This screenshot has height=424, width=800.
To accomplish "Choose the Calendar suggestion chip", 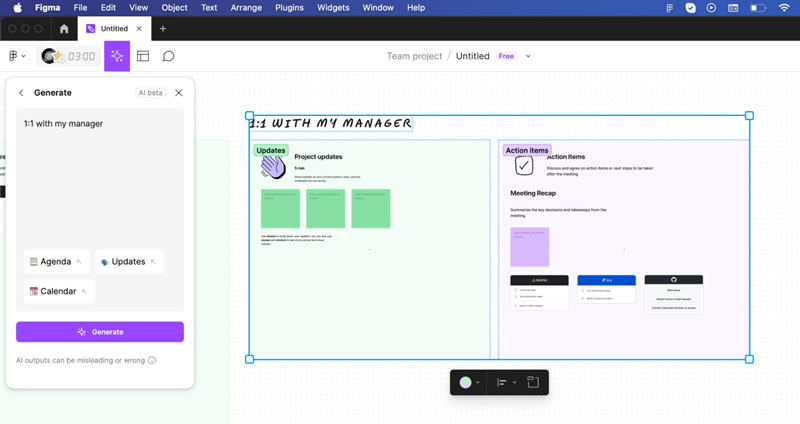I will (59, 291).
